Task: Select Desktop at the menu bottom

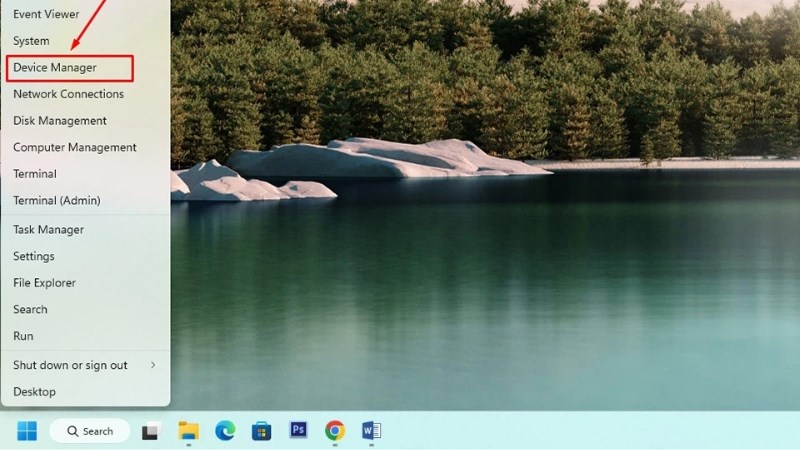Action: point(34,392)
